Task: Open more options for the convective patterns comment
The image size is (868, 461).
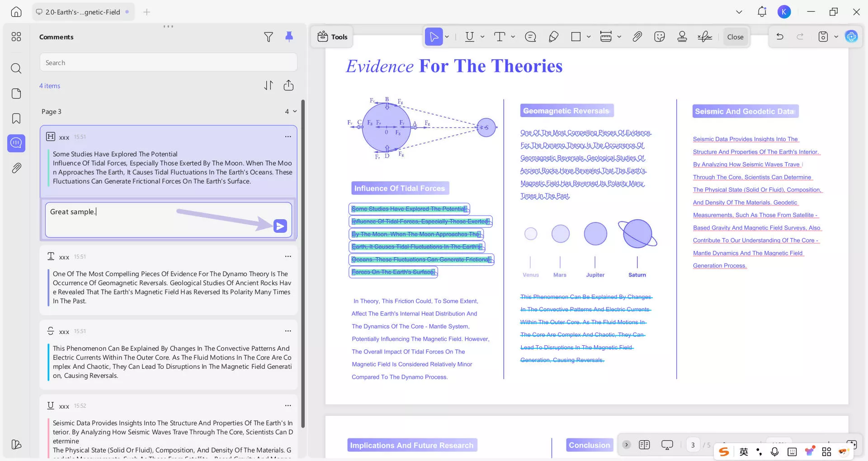Action: (x=288, y=331)
